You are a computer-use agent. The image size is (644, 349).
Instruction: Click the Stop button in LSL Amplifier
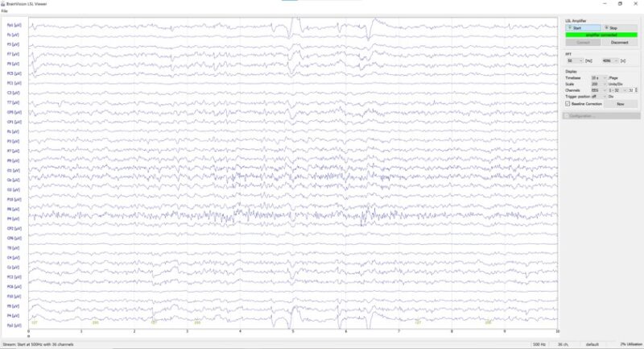pyautogui.click(x=619, y=28)
